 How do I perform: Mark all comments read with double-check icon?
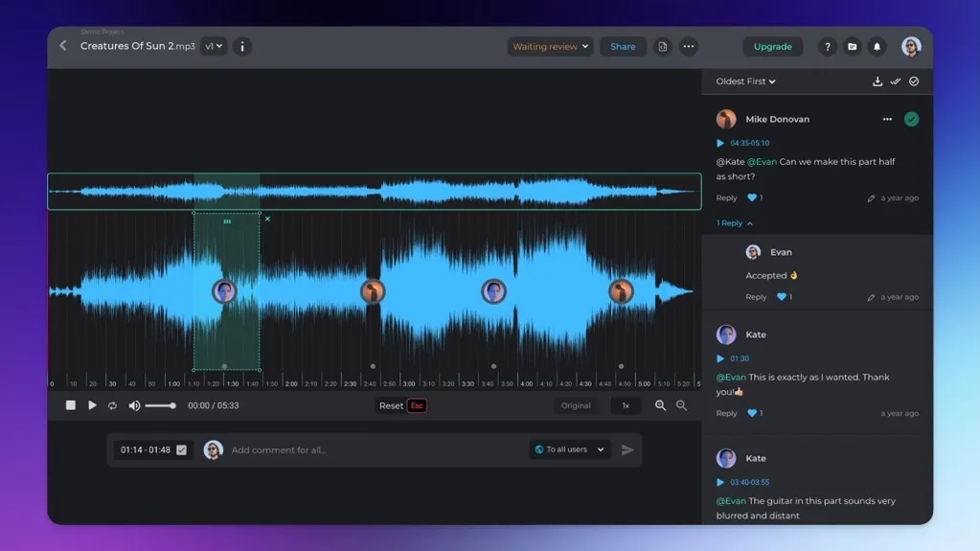coord(896,81)
